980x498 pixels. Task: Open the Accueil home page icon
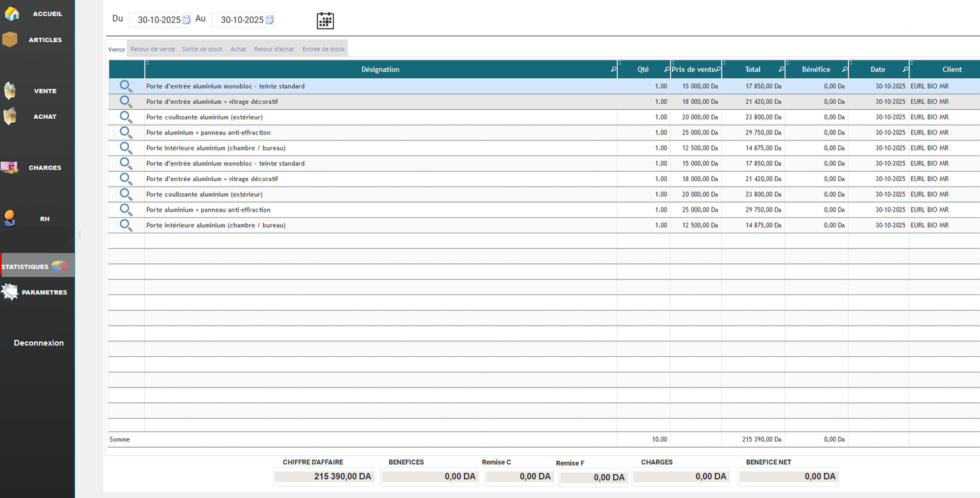(11, 13)
